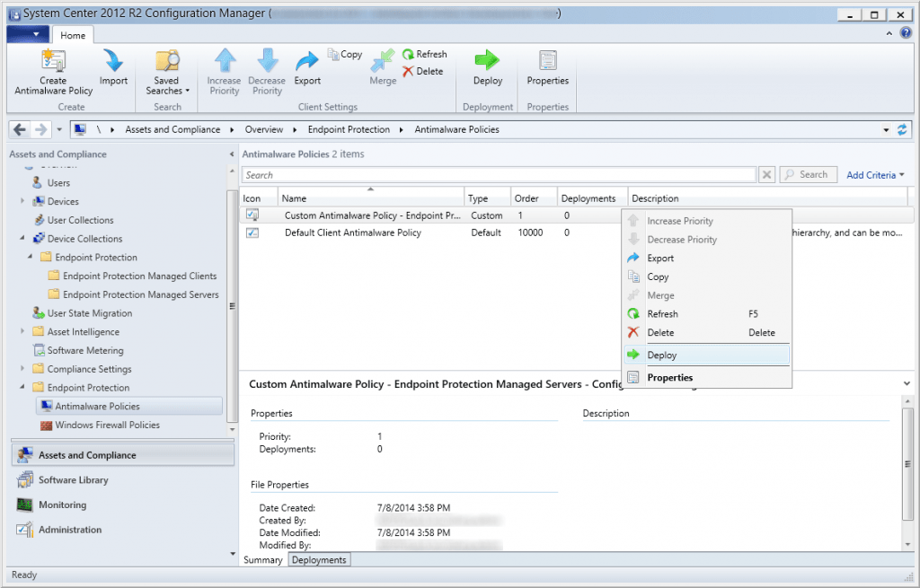Click the Import ribbon icon
The height and width of the screenshot is (588, 920).
113,61
